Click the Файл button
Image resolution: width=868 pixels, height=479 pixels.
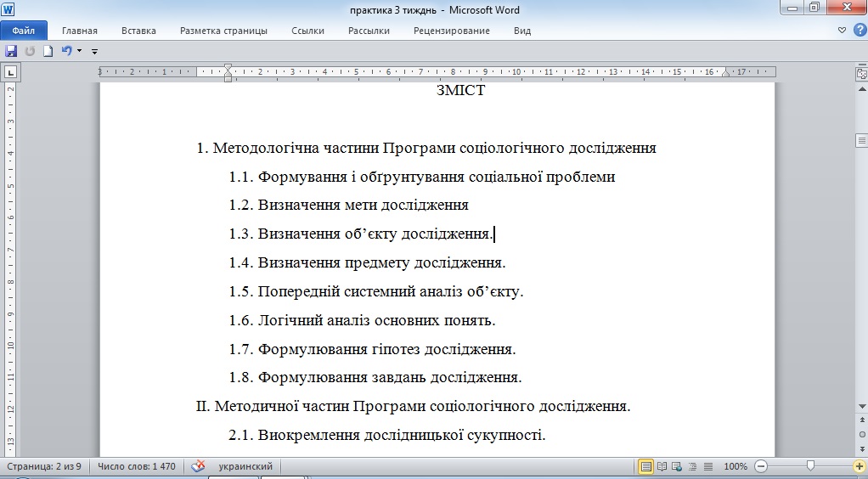point(23,31)
